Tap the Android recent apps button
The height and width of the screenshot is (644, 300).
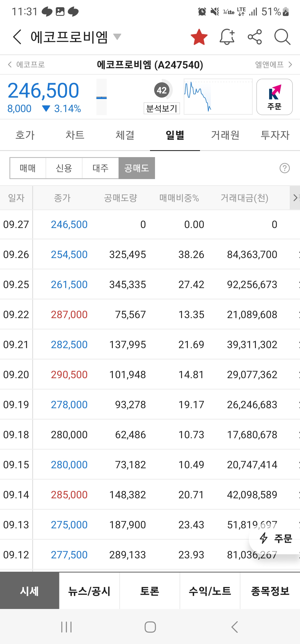pos(66,627)
